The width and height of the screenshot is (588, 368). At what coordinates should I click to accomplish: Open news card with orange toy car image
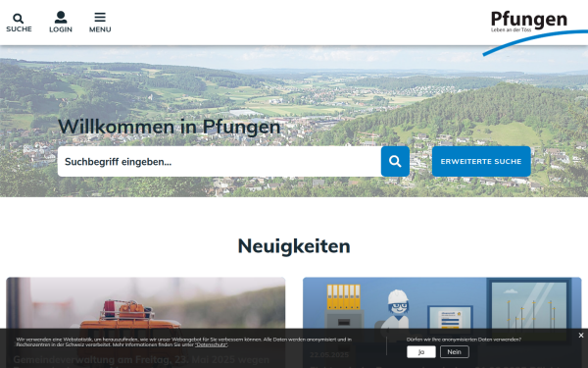[x=145, y=323]
